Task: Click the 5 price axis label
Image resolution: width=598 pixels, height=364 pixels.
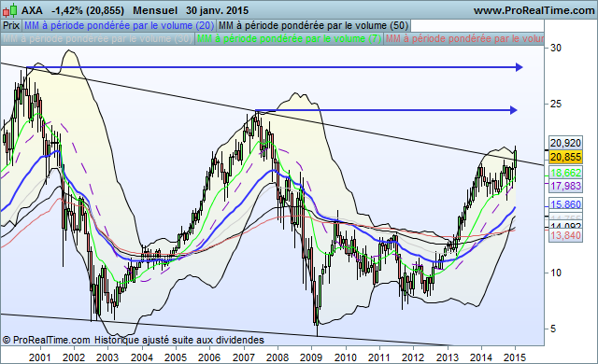Action: tap(553, 329)
